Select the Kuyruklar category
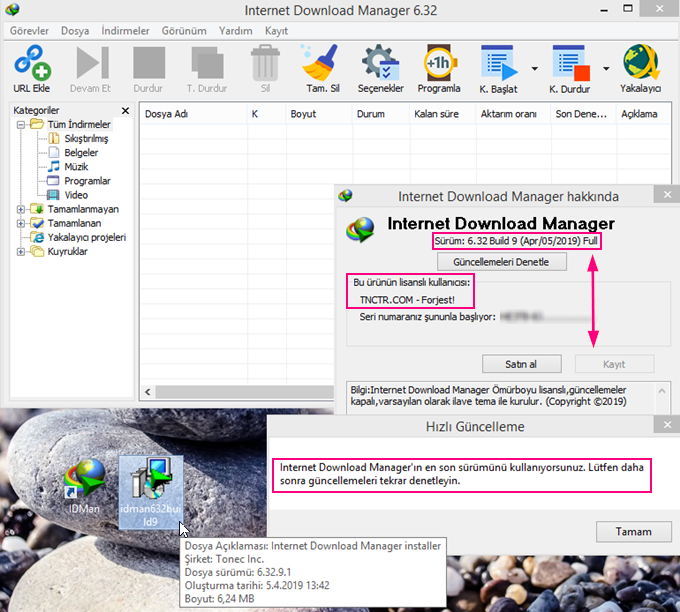 (x=67, y=252)
